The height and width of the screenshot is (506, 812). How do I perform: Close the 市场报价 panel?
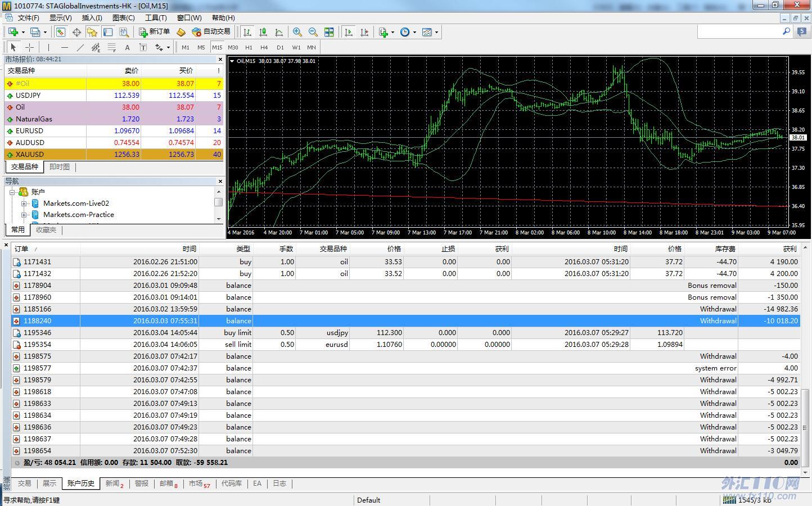tap(220, 59)
